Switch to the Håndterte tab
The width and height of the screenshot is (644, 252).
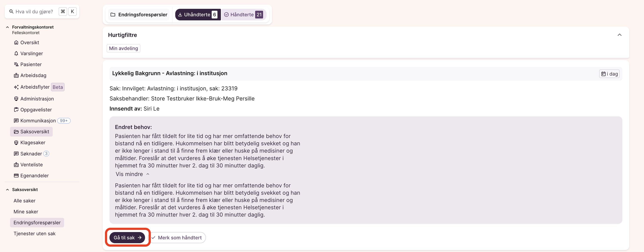[x=244, y=15]
